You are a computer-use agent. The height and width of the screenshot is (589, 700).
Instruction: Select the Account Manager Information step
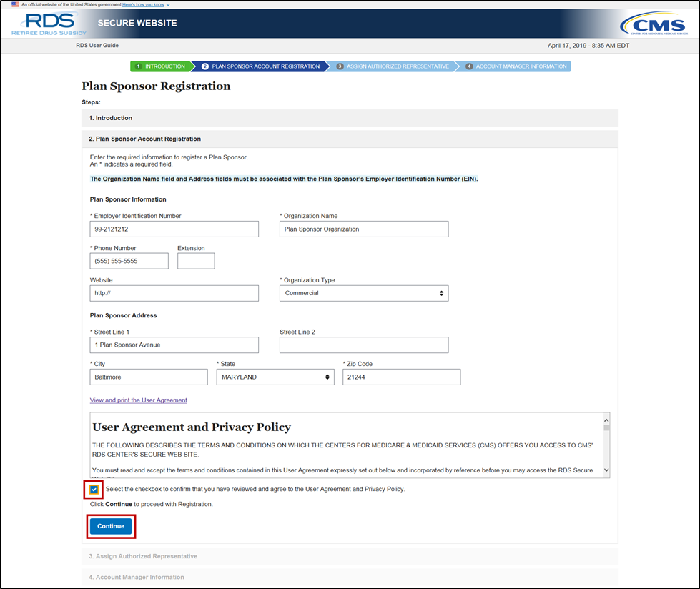click(516, 66)
